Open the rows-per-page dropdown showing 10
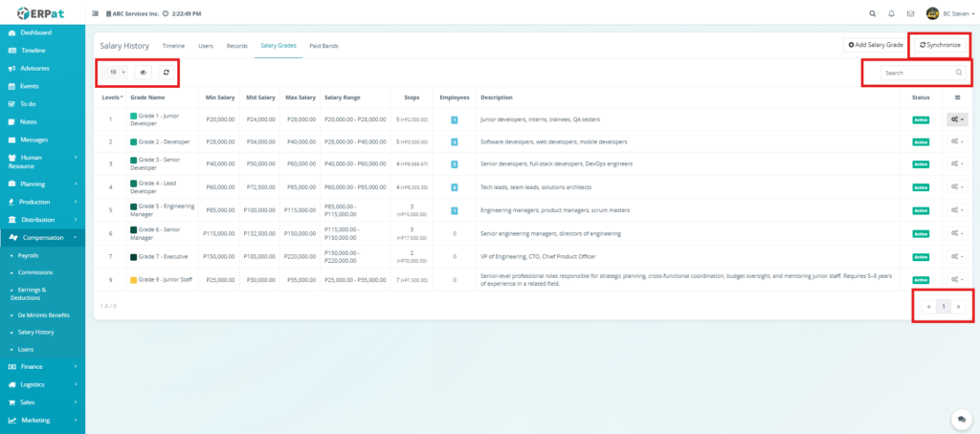This screenshot has height=434, width=980. pos(117,72)
